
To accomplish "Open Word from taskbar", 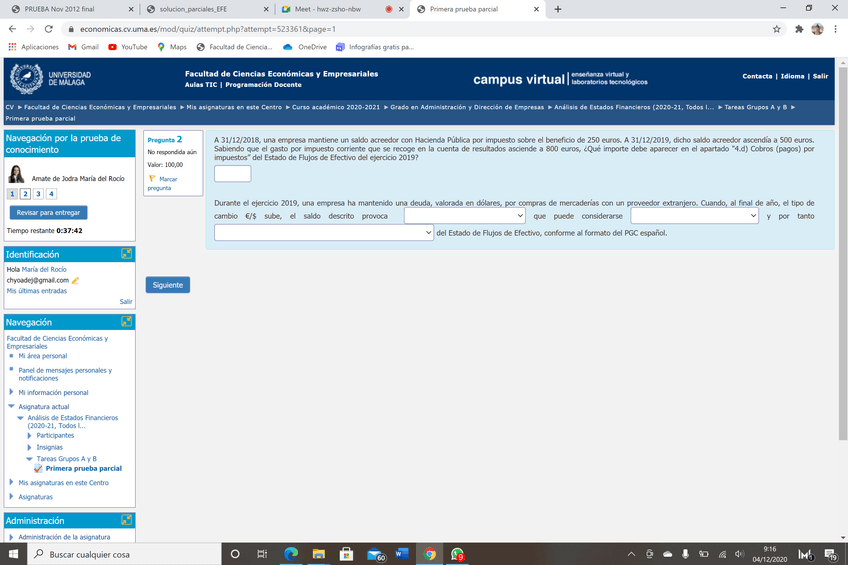I will 402,554.
